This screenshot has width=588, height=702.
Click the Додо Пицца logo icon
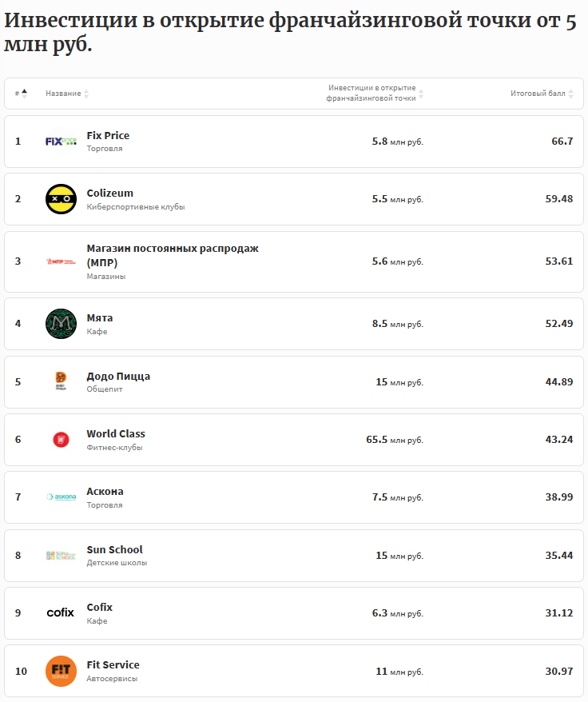pos(61,381)
